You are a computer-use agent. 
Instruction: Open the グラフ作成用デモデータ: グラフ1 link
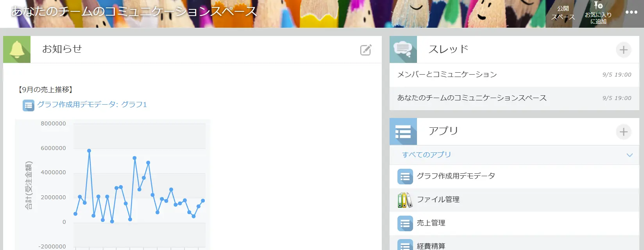pyautogui.click(x=92, y=105)
